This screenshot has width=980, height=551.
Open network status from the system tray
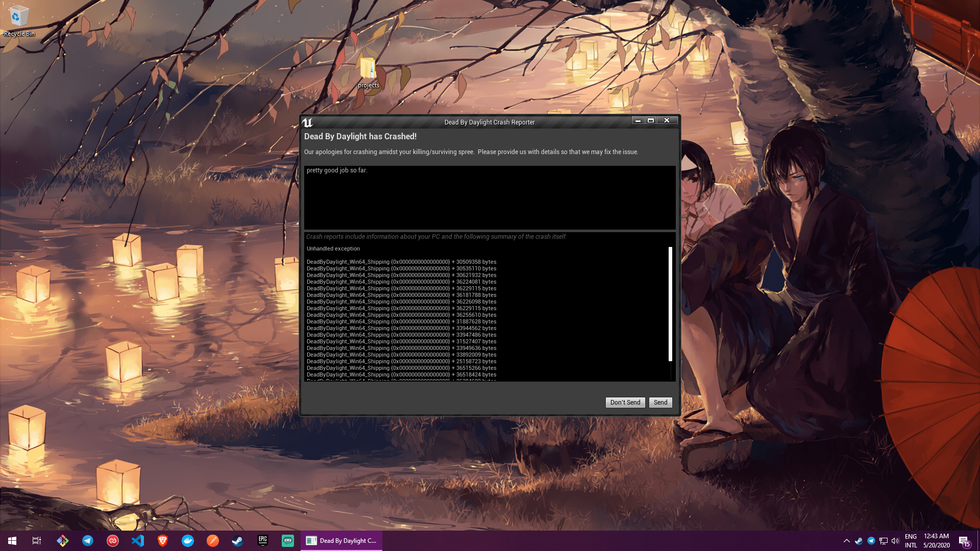coord(884,541)
